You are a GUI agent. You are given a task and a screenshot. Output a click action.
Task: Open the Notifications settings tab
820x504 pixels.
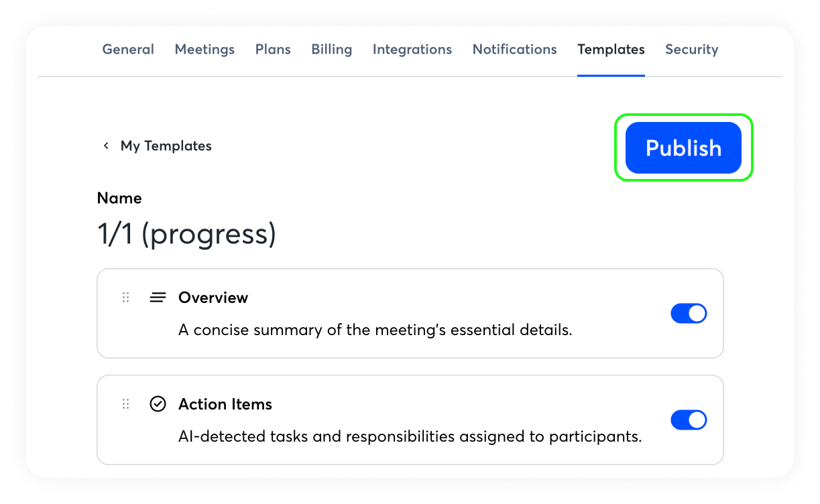pyautogui.click(x=514, y=50)
